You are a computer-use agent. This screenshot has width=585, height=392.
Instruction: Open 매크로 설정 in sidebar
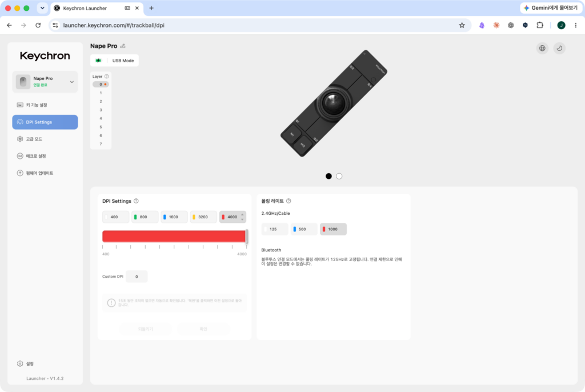[x=45, y=156]
